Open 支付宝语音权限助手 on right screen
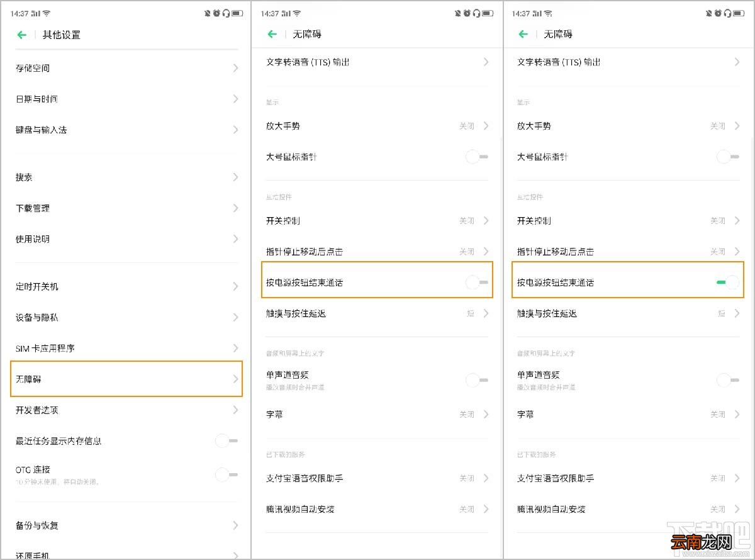This screenshot has width=755, height=560. pyautogui.click(x=628, y=478)
